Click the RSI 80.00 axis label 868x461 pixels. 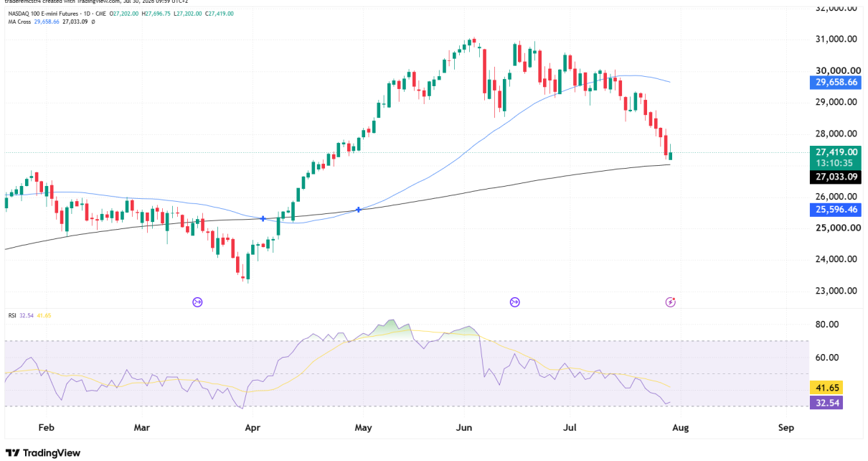827,325
